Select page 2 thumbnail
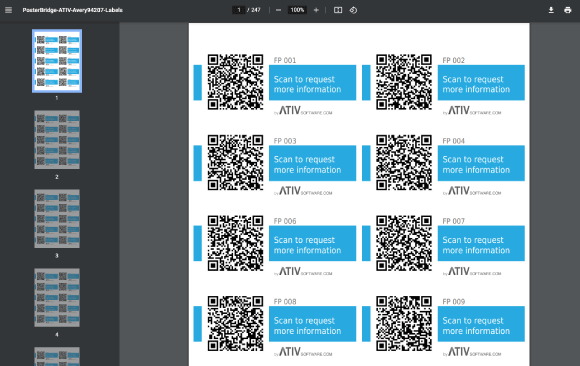 coord(57,140)
